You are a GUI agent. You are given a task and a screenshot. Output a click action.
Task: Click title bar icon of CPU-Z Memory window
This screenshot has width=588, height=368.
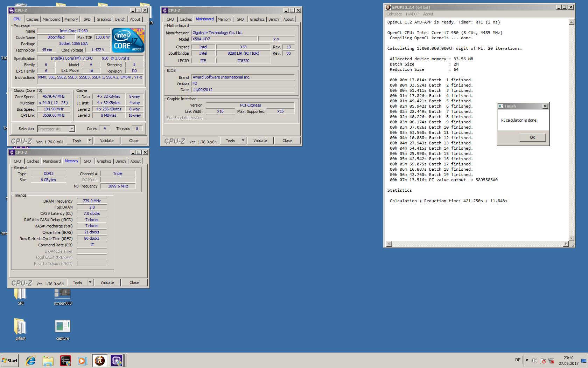point(12,152)
